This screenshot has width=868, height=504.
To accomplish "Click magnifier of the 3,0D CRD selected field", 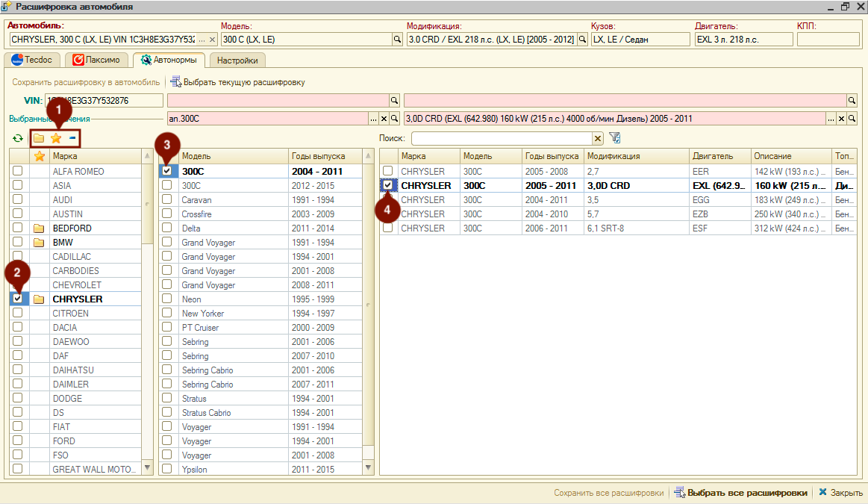I will point(852,119).
